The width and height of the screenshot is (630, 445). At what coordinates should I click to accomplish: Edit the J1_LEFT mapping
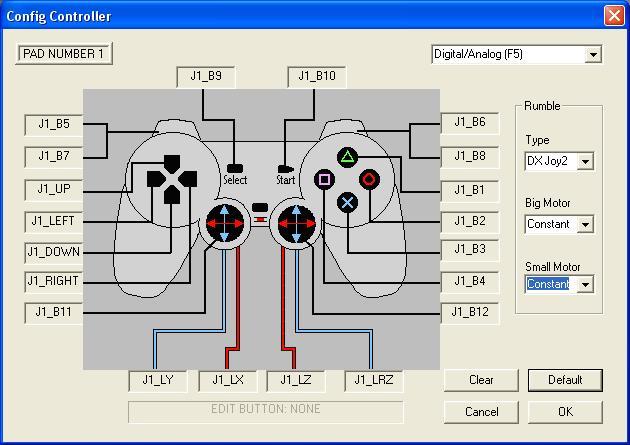(x=54, y=221)
